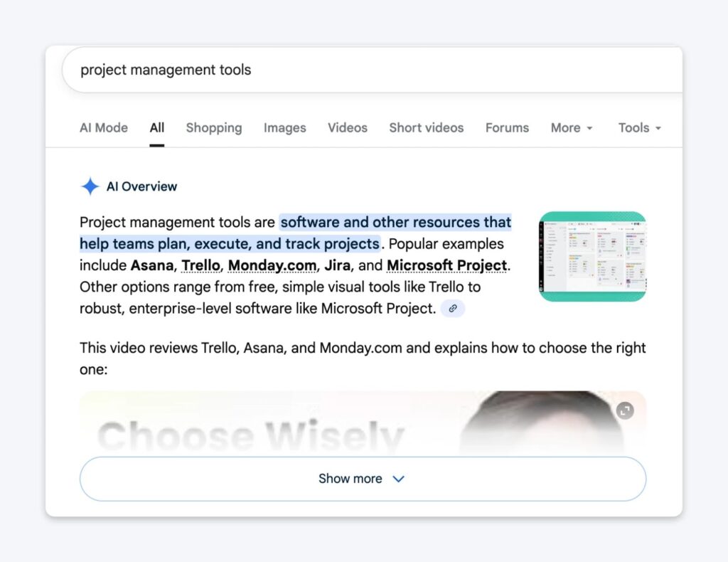
Task: Expand the Show more section
Action: (363, 479)
